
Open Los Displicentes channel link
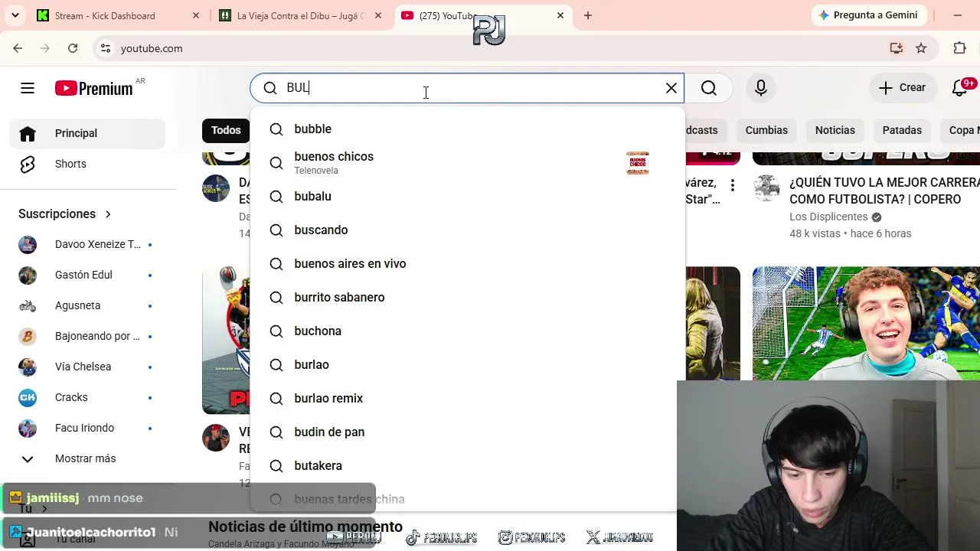[828, 217]
